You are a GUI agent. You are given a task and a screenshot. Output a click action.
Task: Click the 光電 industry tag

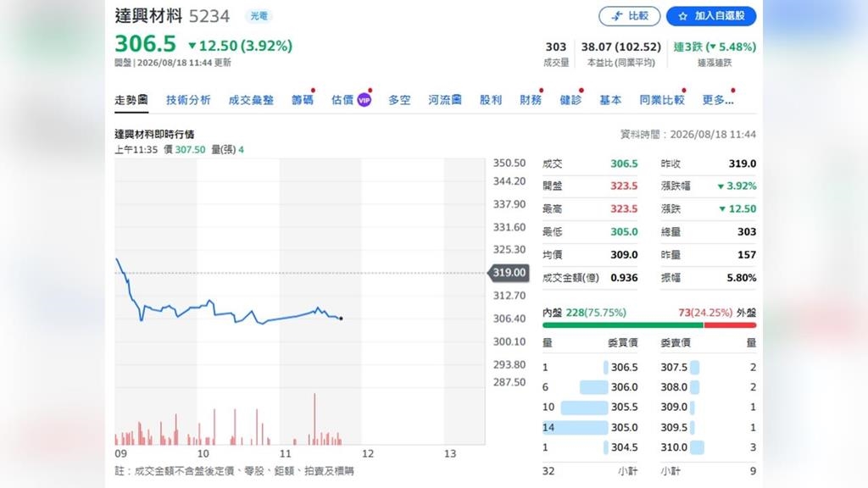[259, 16]
